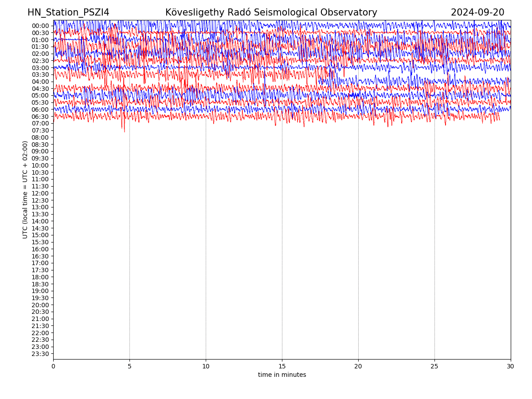Click the 30 minute x-axis tick label
532x399 pixels.
point(511,367)
